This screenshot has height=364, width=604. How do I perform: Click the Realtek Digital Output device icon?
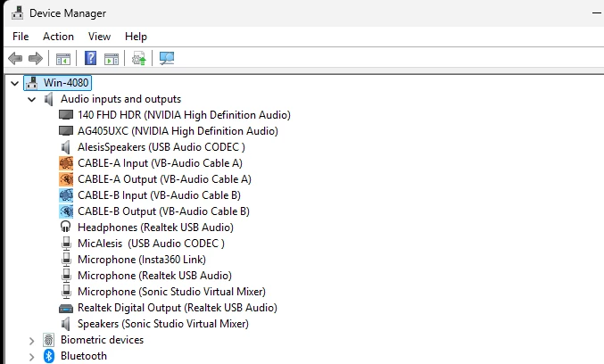66,308
